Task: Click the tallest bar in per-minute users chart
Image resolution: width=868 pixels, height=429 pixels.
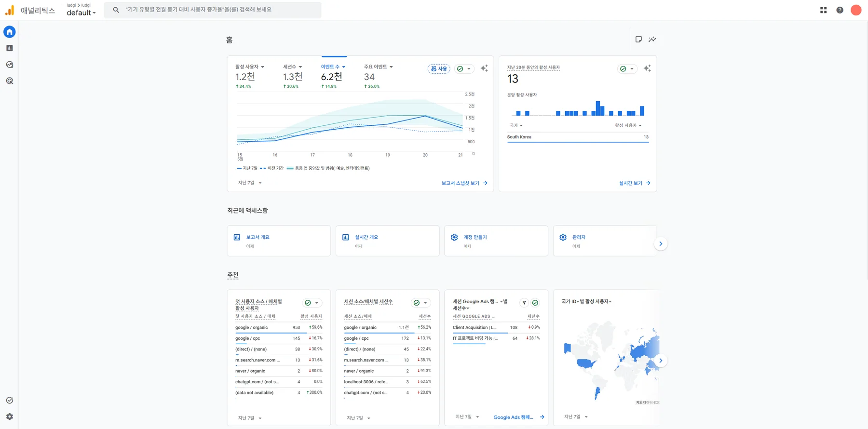Action: [x=598, y=108]
